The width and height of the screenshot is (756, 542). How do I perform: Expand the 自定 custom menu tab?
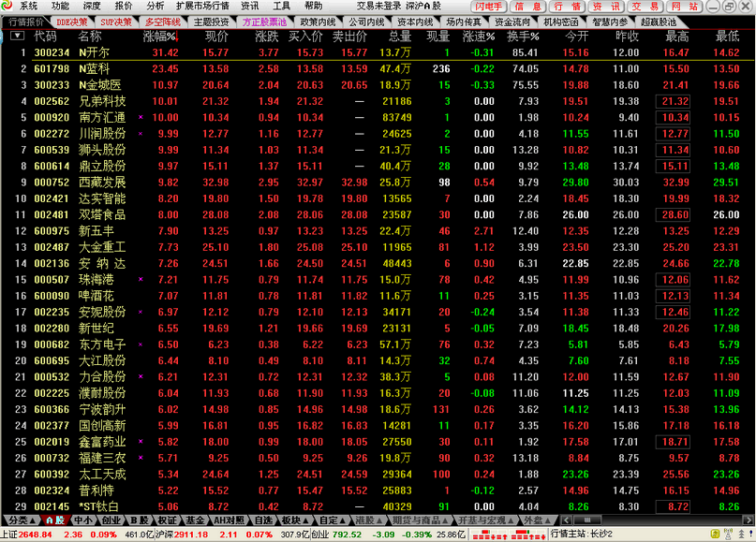[x=333, y=520]
